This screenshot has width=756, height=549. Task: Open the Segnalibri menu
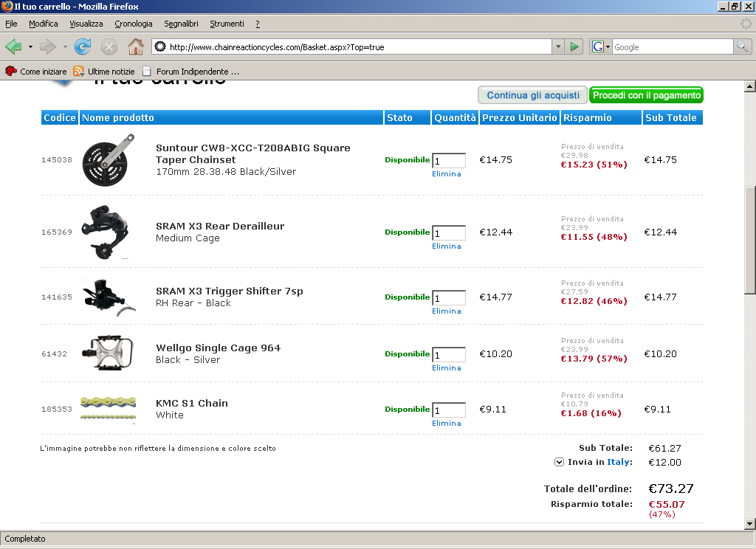[x=182, y=24]
